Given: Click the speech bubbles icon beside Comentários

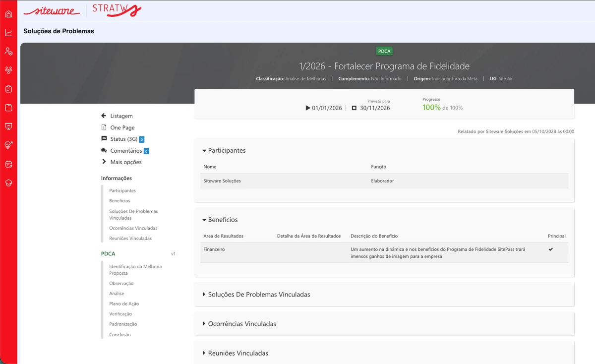Looking at the screenshot, I should [104, 150].
